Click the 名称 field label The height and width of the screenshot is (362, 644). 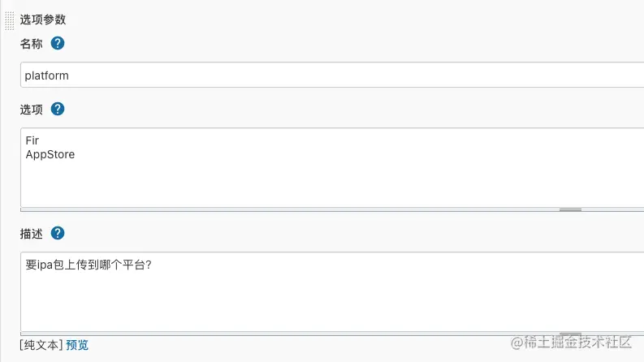31,44
